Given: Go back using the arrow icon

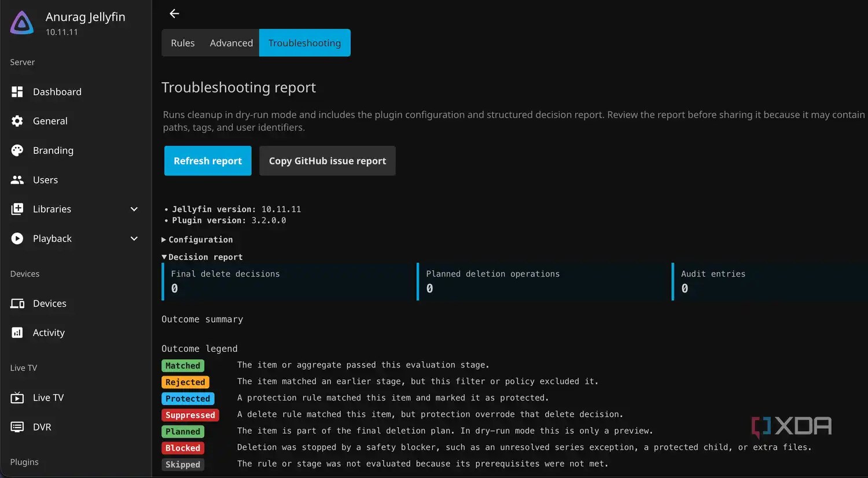Looking at the screenshot, I should coord(174,13).
